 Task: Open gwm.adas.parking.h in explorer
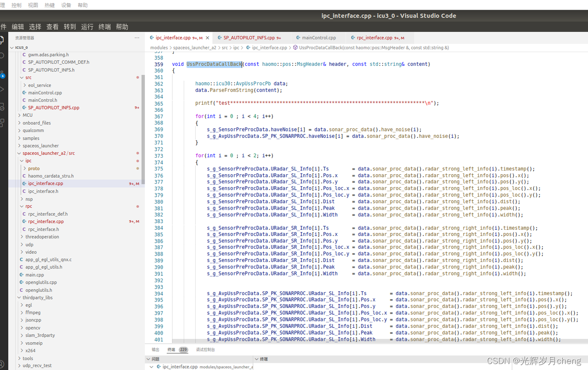[x=76, y=55]
